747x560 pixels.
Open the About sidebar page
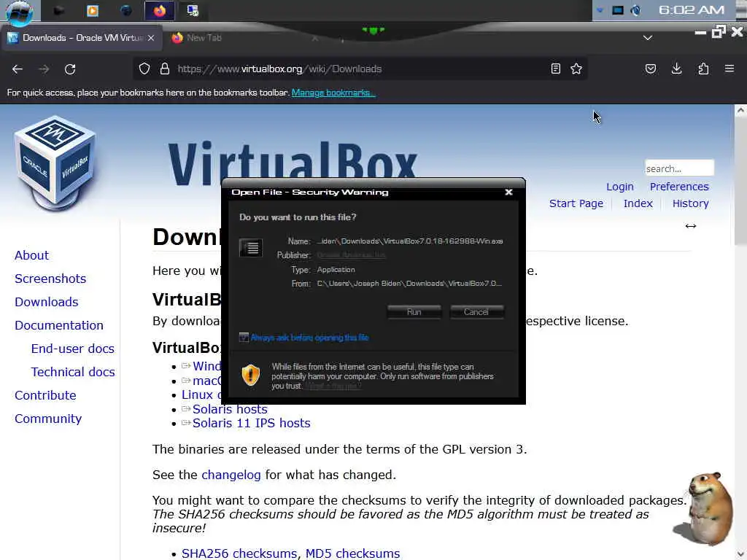31,255
